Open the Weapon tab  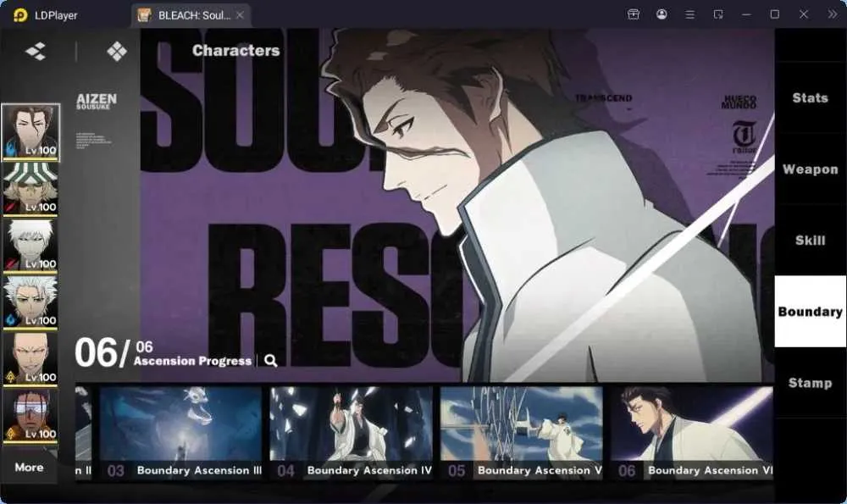pos(811,169)
